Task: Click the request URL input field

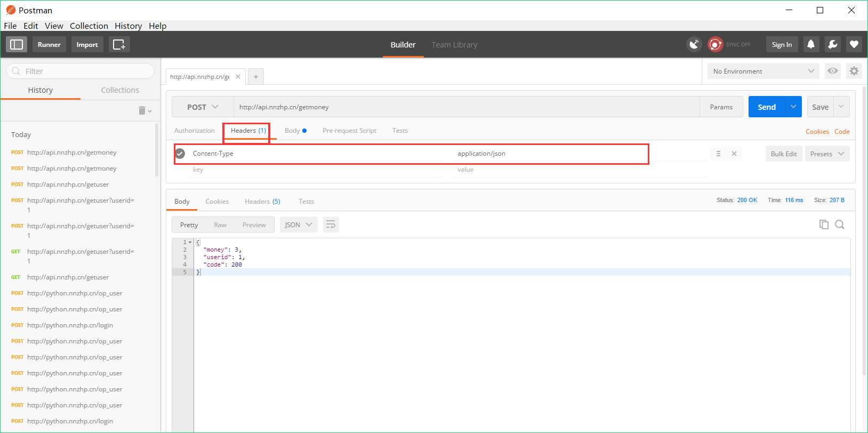Action: tap(467, 107)
